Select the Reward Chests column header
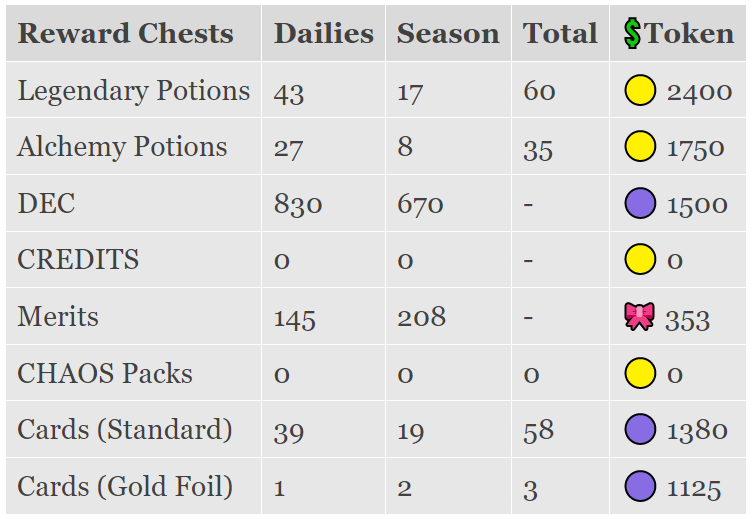752x519 pixels. tap(126, 34)
